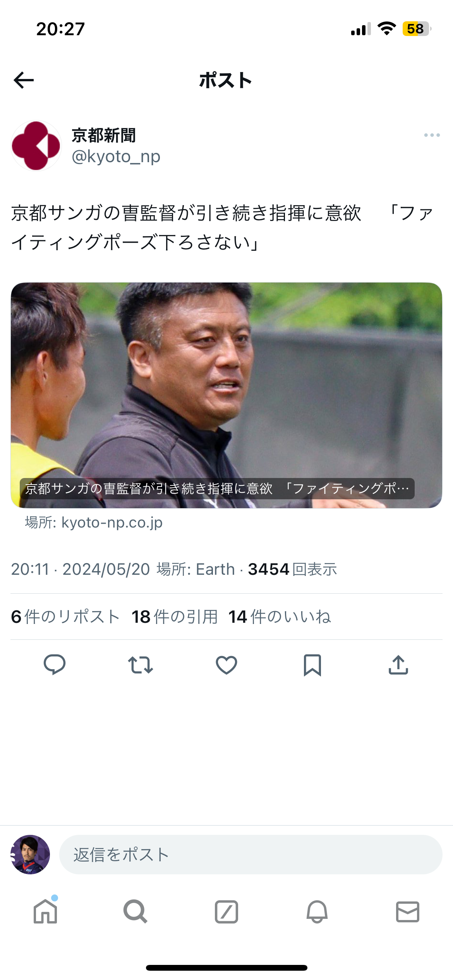Open the three-dot post options menu
This screenshot has width=453, height=980.
click(x=432, y=135)
